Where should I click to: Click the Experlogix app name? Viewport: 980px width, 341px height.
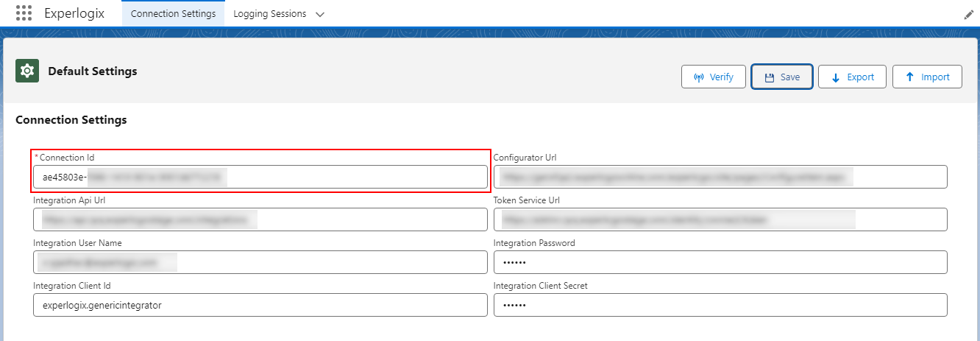click(74, 13)
